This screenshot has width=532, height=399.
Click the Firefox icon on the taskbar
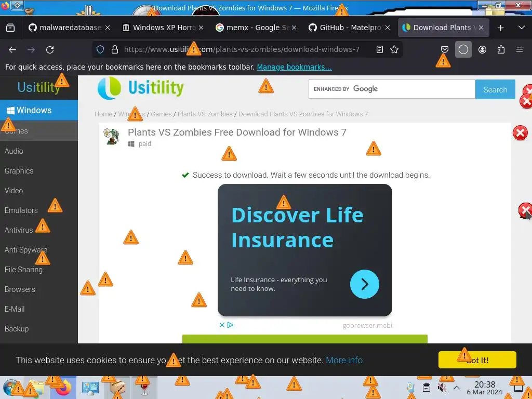(63, 388)
